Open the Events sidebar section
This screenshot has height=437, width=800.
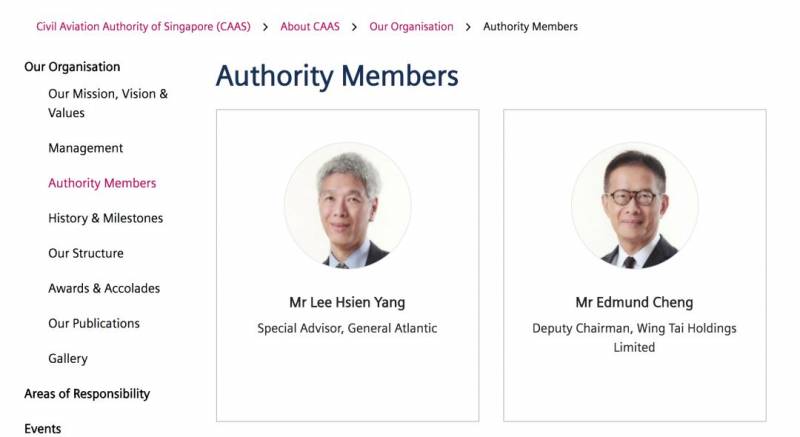coord(43,428)
